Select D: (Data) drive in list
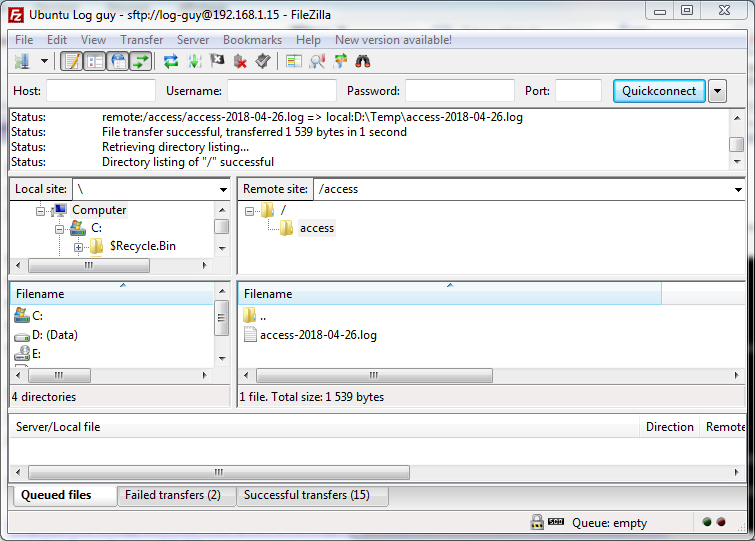This screenshot has height=541, width=755. click(x=55, y=335)
